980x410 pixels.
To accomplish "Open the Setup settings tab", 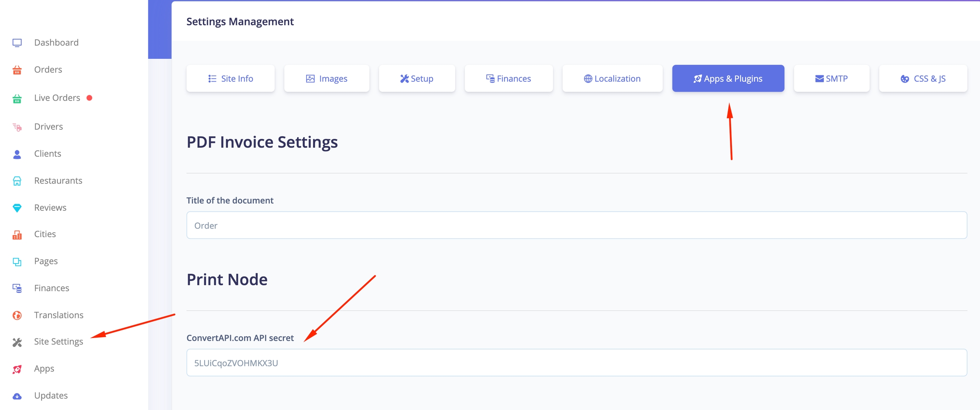I will click(417, 78).
